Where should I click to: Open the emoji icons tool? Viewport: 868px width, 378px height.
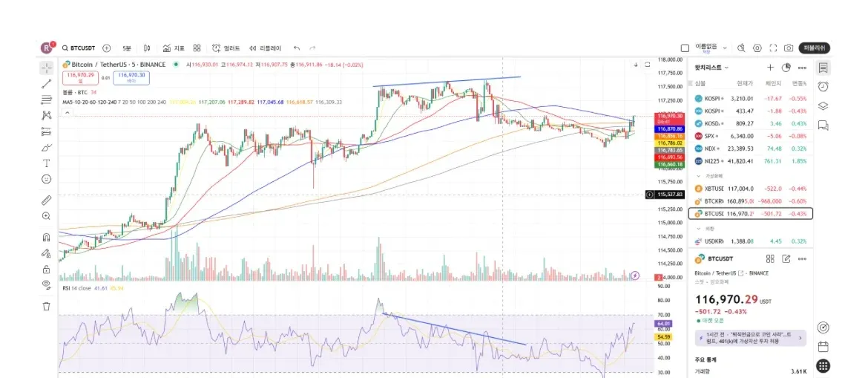[x=47, y=179]
